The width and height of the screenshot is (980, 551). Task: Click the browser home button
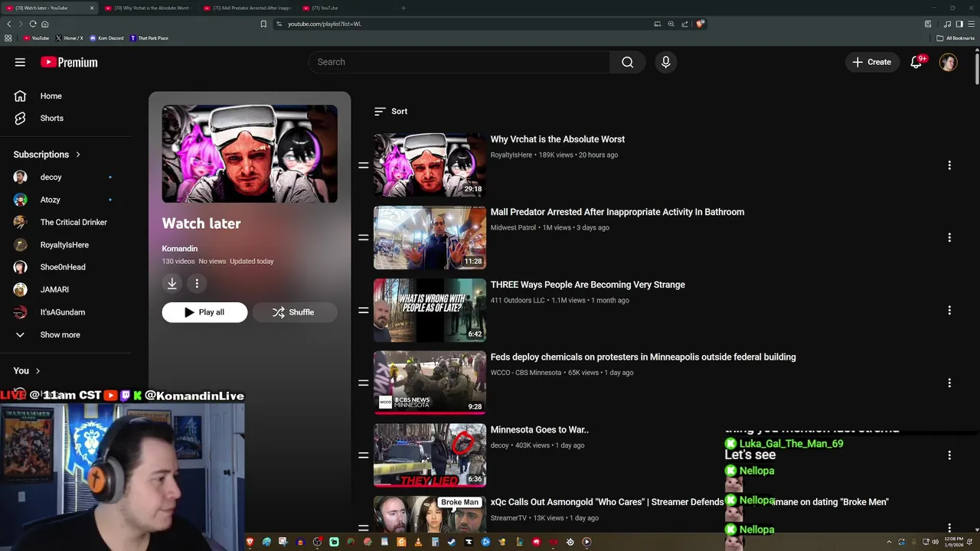[45, 24]
